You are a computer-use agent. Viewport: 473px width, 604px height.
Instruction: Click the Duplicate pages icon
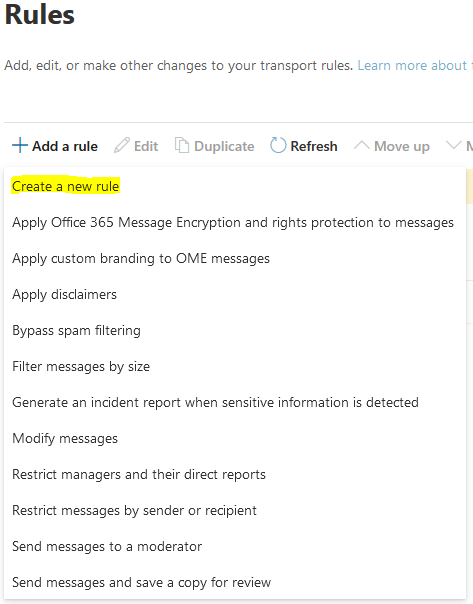(182, 145)
